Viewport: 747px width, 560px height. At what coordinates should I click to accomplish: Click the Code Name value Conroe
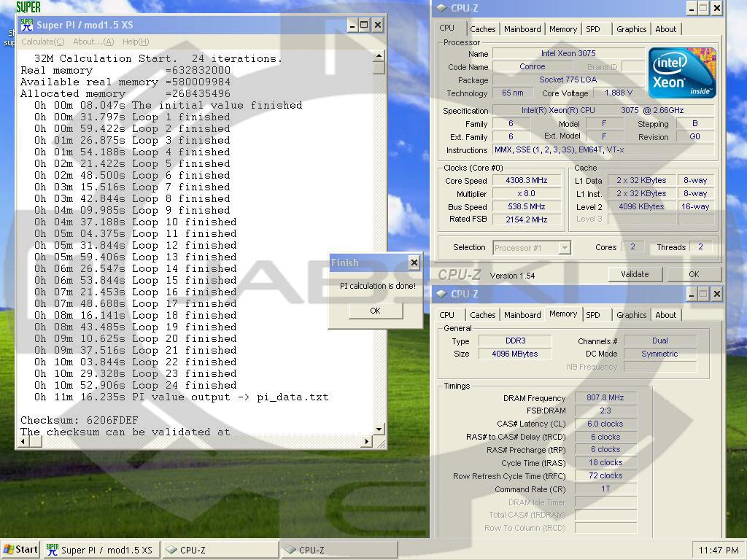pos(532,66)
